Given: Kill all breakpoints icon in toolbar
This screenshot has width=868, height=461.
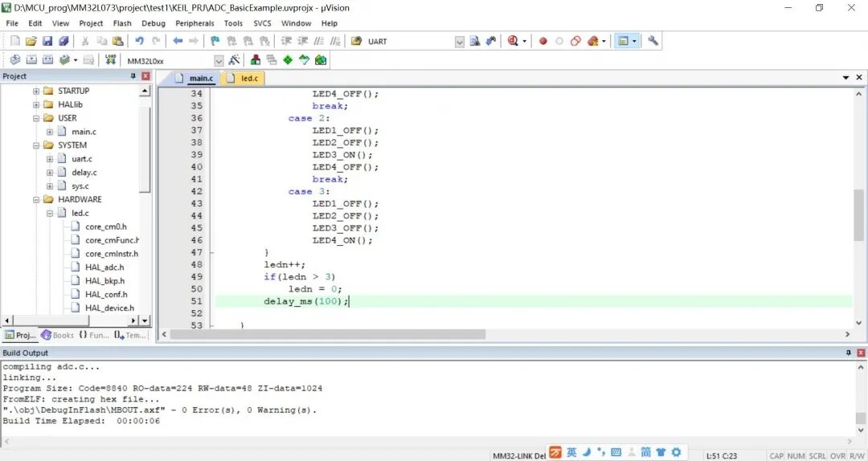Looking at the screenshot, I should pos(593,41).
